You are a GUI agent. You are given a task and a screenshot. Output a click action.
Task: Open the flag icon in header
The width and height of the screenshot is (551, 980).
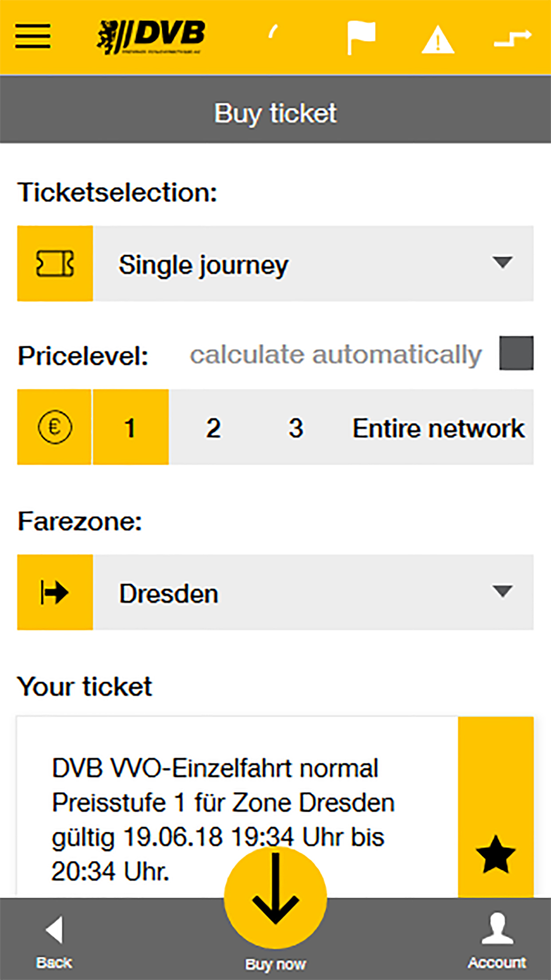[361, 37]
